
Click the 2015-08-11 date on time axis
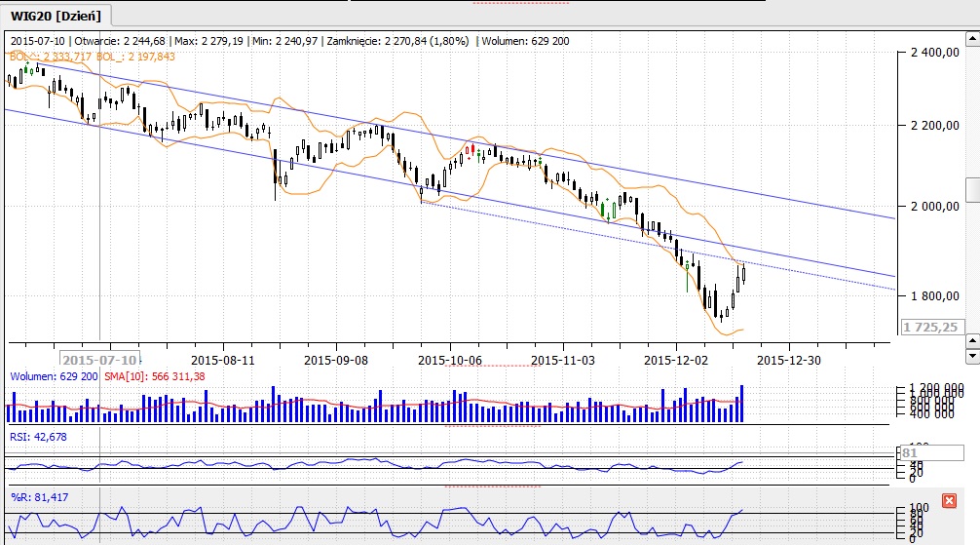coord(224,359)
